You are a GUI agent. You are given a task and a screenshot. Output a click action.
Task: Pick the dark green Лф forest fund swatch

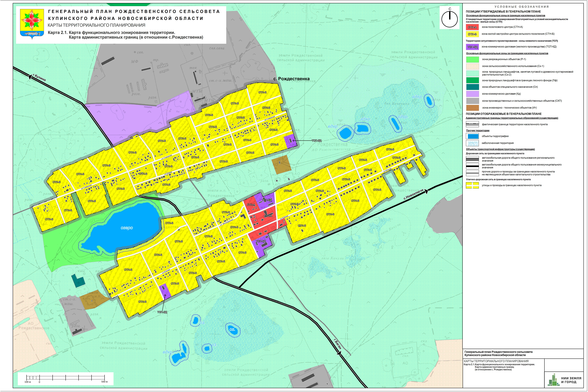click(x=473, y=80)
